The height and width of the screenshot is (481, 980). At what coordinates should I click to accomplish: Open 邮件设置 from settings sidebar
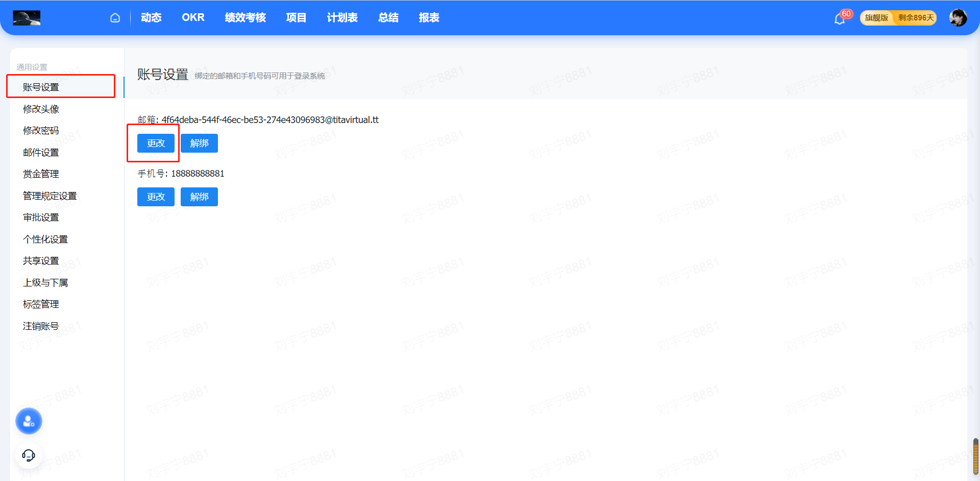[41, 153]
